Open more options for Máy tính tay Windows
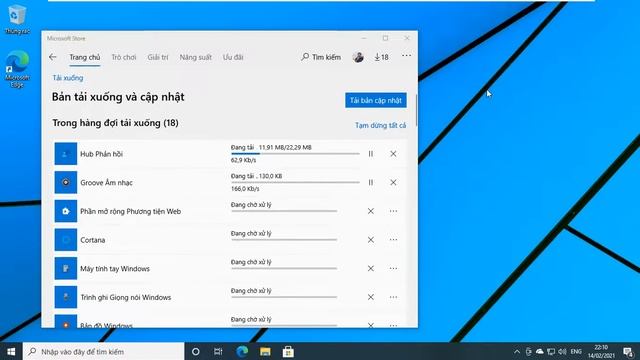The width and height of the screenshot is (640, 360). point(393,268)
